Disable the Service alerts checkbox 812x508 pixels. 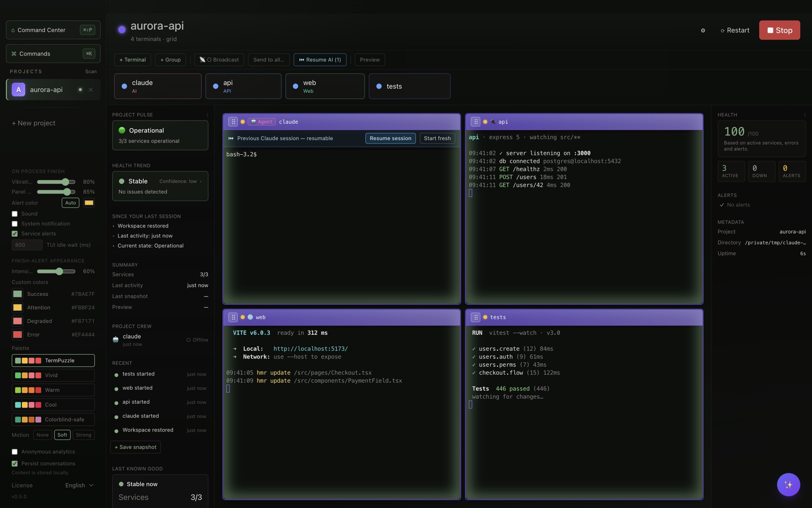click(14, 234)
